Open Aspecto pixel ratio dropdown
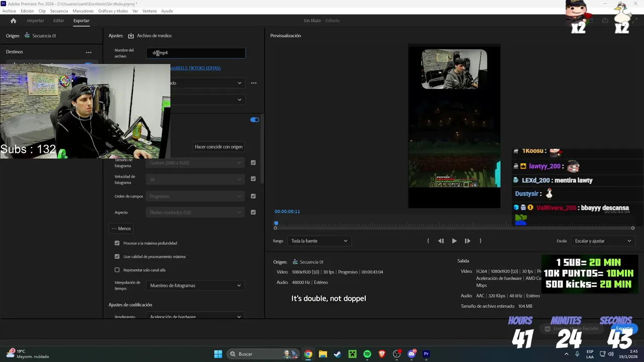Screen dimensions: 644x362 point(195,213)
